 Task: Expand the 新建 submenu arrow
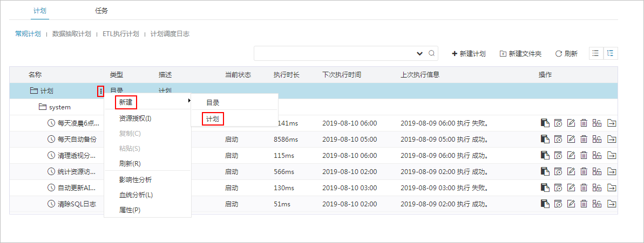pos(189,100)
